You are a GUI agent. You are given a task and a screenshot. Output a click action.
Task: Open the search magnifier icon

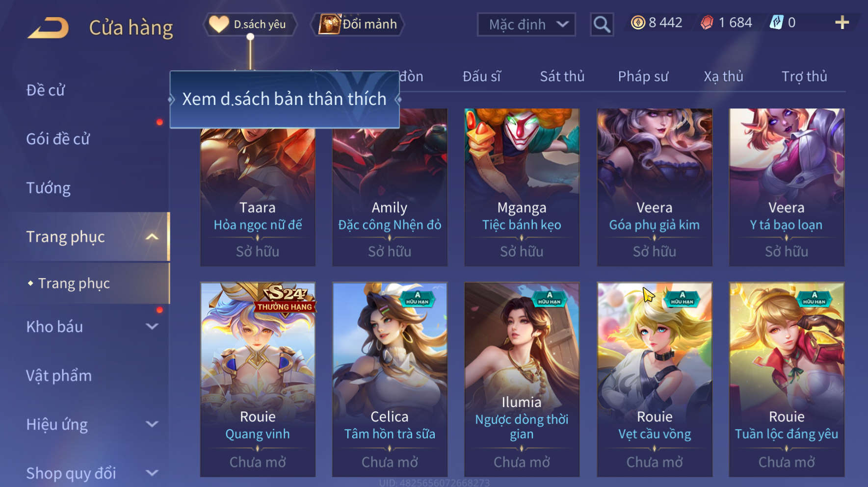tap(602, 24)
